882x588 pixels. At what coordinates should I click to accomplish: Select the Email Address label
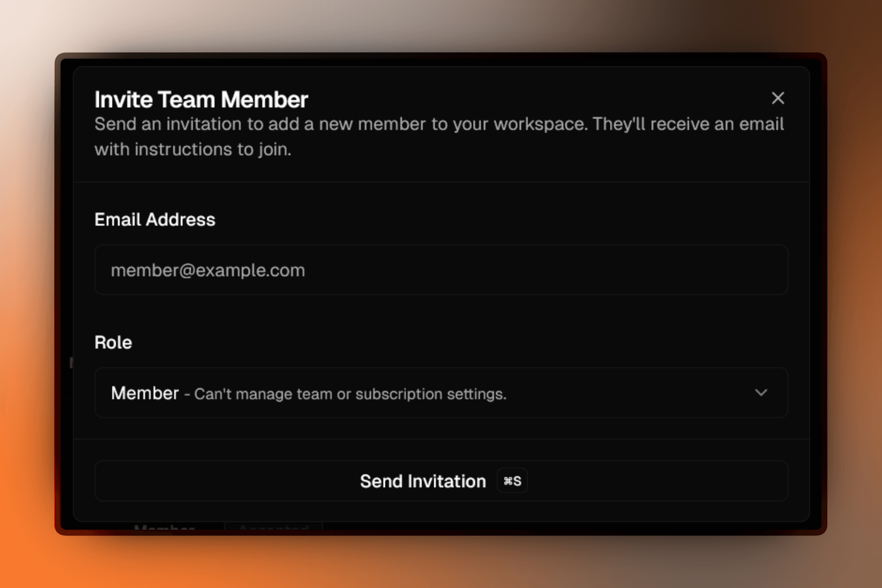[x=154, y=220]
